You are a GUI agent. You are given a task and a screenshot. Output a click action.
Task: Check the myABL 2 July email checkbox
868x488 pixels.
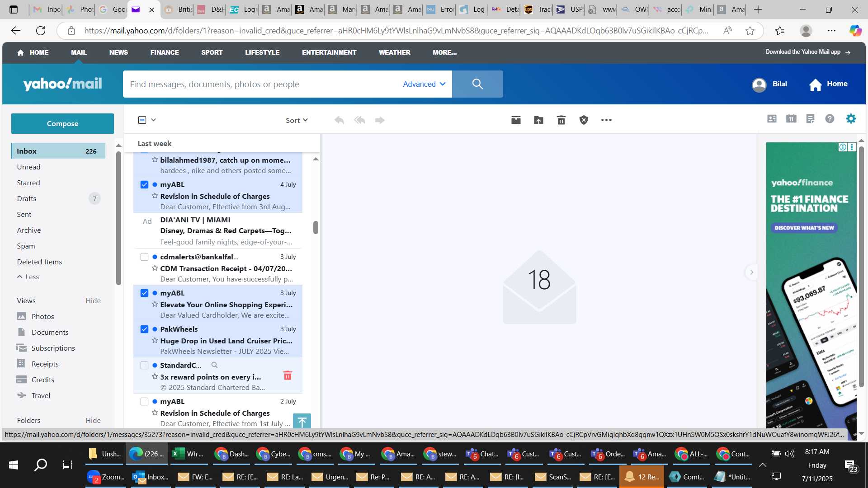pyautogui.click(x=144, y=401)
